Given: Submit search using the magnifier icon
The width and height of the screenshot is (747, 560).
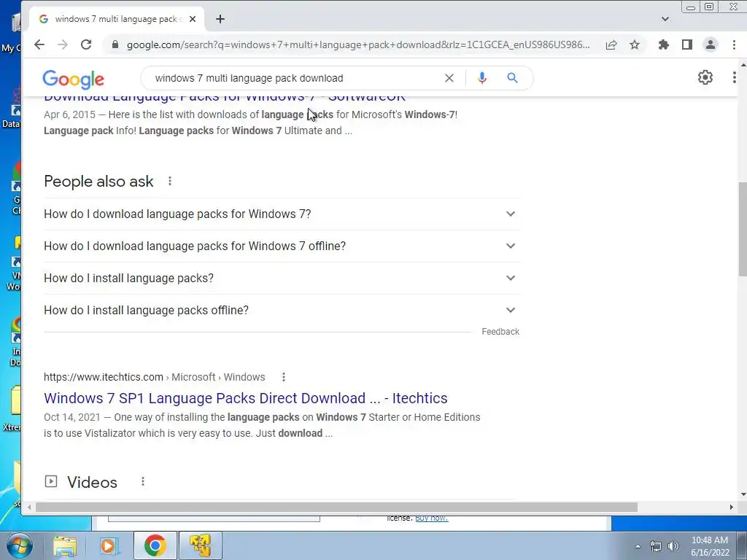Looking at the screenshot, I should pos(512,78).
